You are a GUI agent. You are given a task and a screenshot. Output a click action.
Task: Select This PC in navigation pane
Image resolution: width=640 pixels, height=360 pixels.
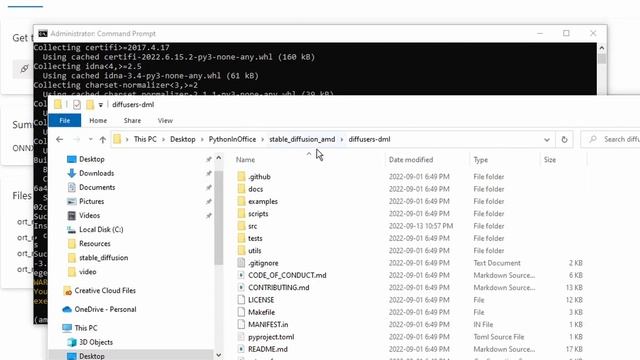(86, 328)
